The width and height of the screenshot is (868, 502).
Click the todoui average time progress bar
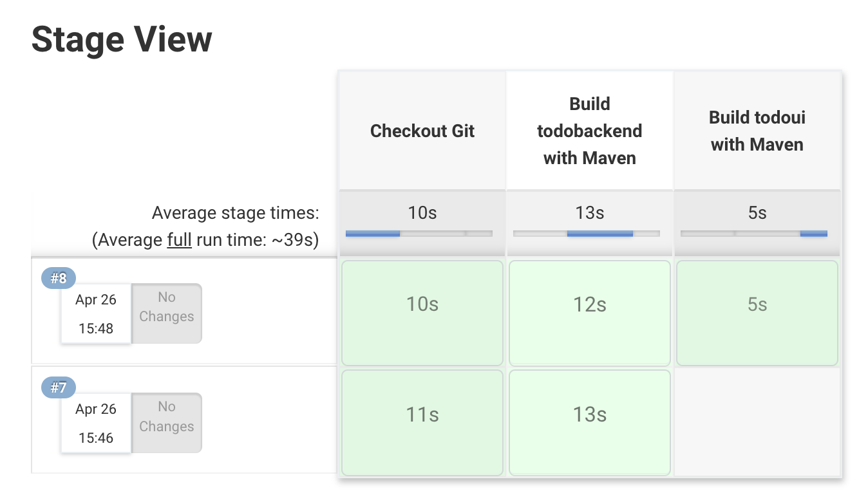coord(754,234)
